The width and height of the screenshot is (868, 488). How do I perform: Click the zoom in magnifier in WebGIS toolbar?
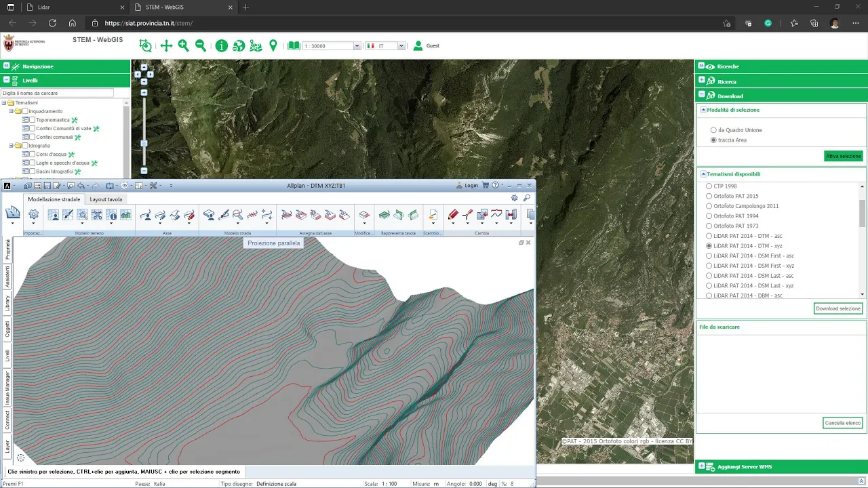(183, 45)
